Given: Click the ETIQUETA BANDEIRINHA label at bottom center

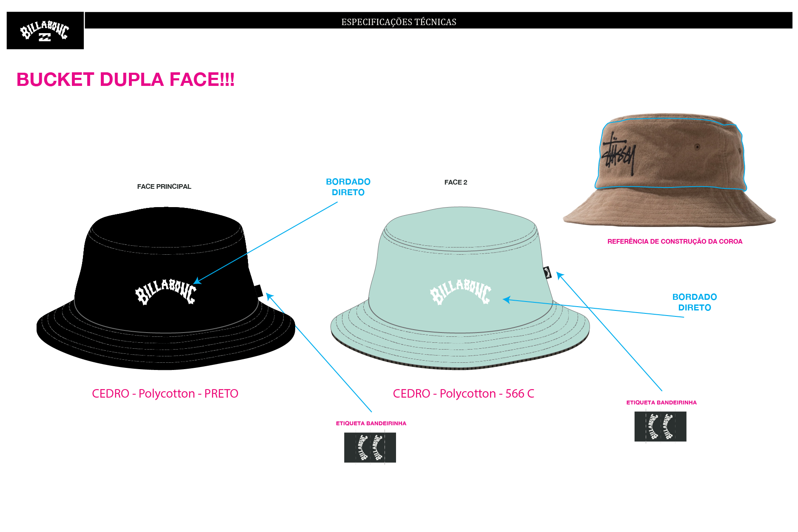Looking at the screenshot, I should [371, 423].
